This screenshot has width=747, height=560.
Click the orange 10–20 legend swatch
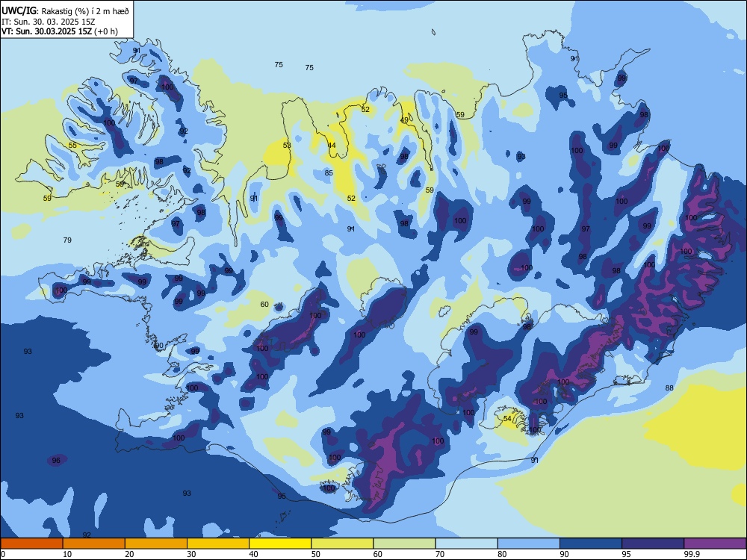94,544
